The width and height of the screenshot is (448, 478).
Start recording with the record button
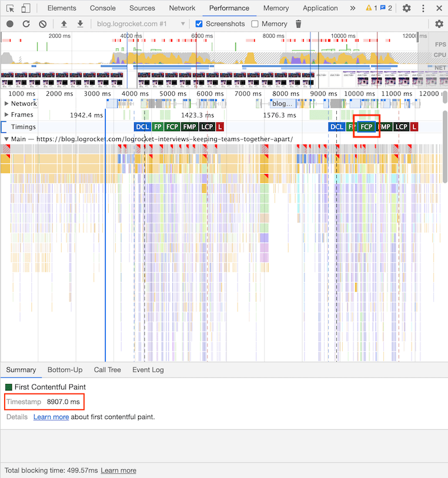10,24
